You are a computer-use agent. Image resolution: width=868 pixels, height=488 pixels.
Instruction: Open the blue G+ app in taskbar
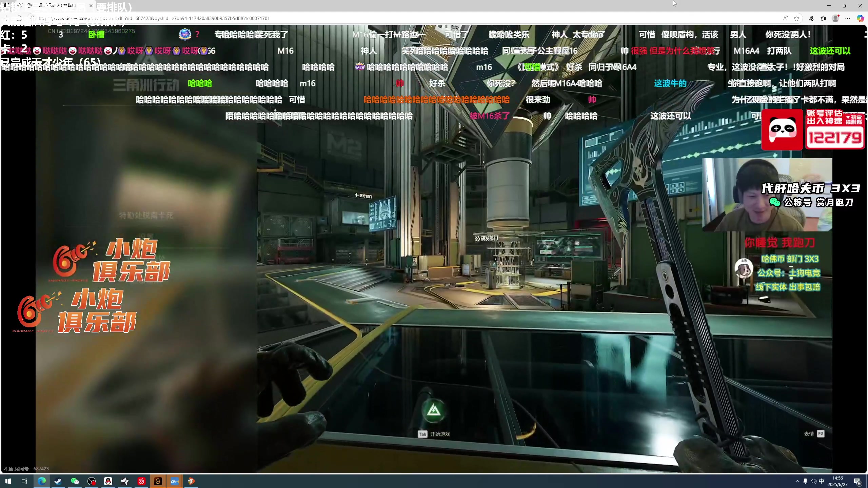pos(175,481)
